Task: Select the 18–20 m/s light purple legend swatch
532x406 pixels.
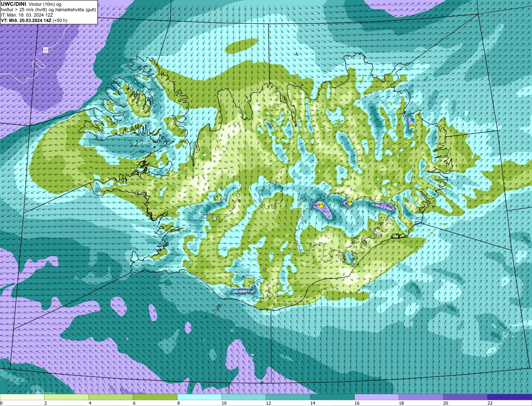Action: [421, 397]
